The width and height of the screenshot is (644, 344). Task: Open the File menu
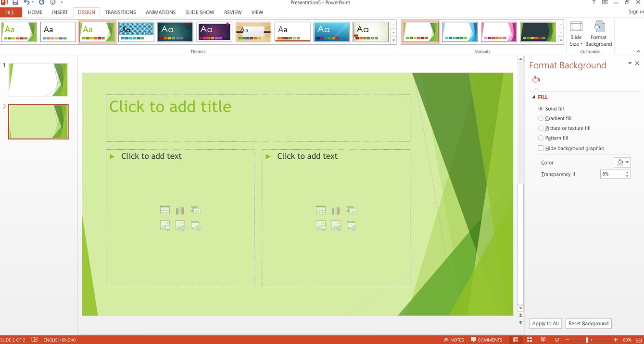pos(10,12)
